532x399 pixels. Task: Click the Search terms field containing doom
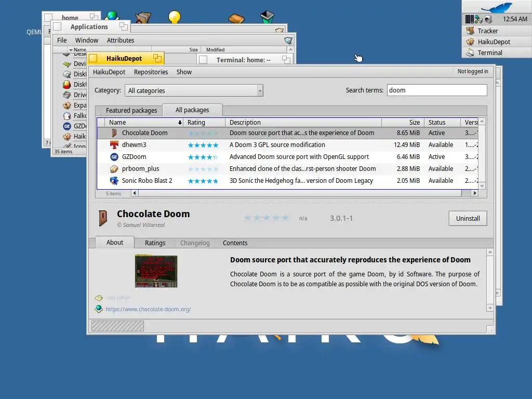pos(437,90)
